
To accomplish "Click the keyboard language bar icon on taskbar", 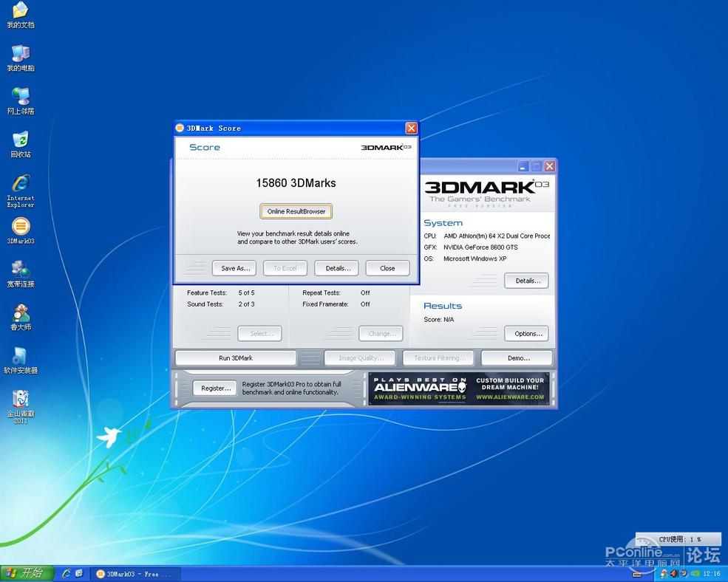I will coord(638,575).
